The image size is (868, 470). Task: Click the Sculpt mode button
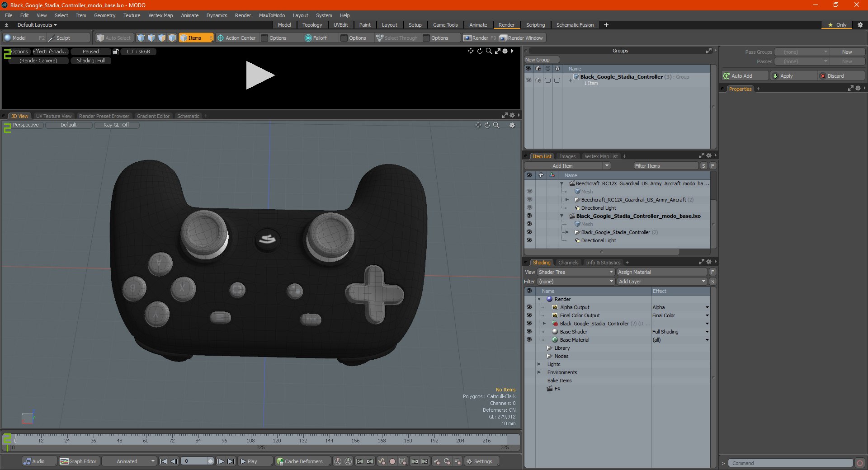tap(68, 38)
